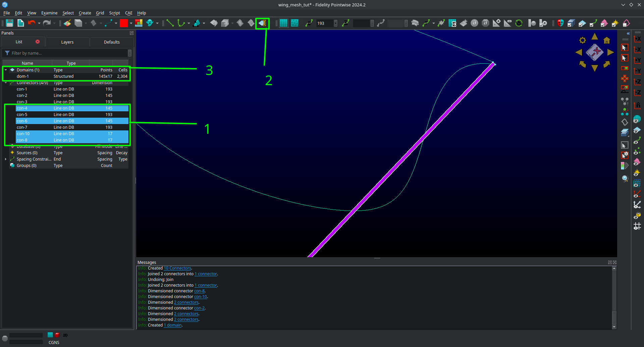The image size is (644, 347).
Task: Switch to the Layers tab
Action: pyautogui.click(x=67, y=42)
